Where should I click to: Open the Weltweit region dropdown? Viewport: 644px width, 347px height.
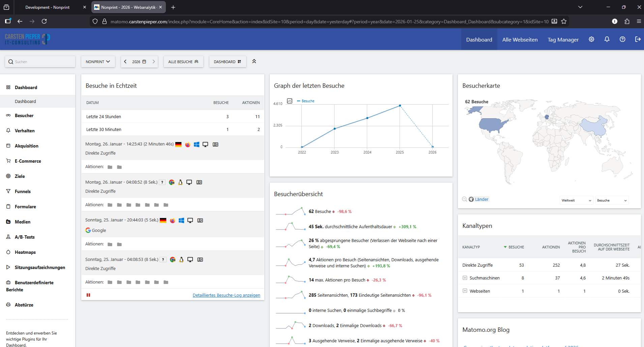tap(576, 201)
